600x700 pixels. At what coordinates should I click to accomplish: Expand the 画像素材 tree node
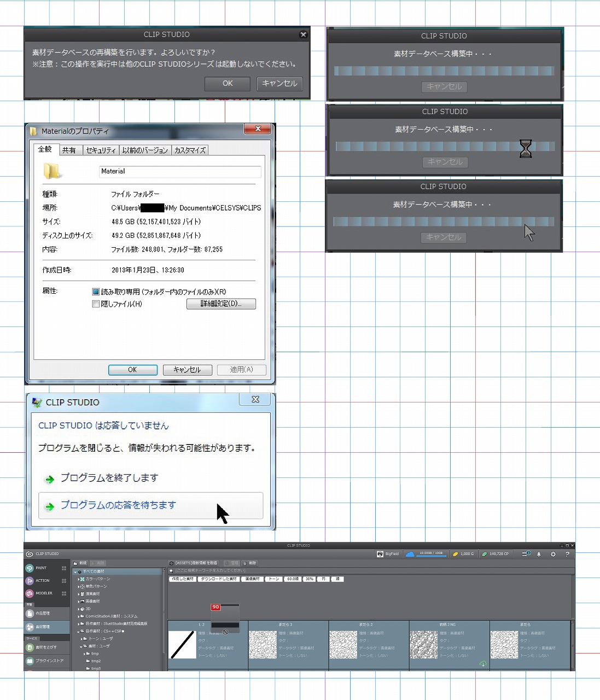click(78, 602)
